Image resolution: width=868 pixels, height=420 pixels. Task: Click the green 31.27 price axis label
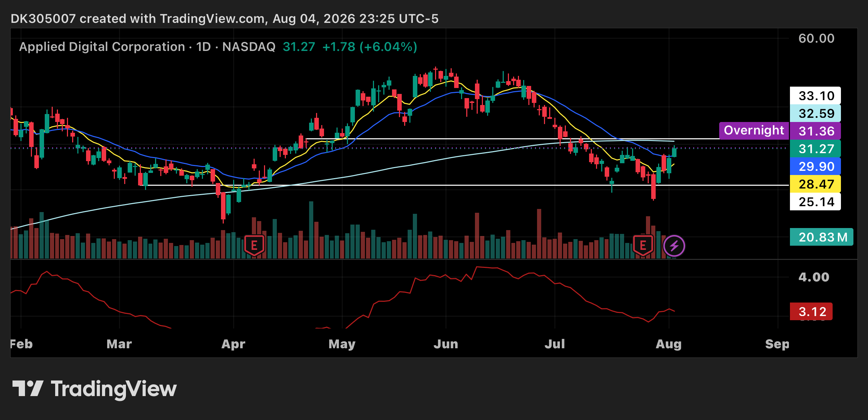[x=815, y=149]
